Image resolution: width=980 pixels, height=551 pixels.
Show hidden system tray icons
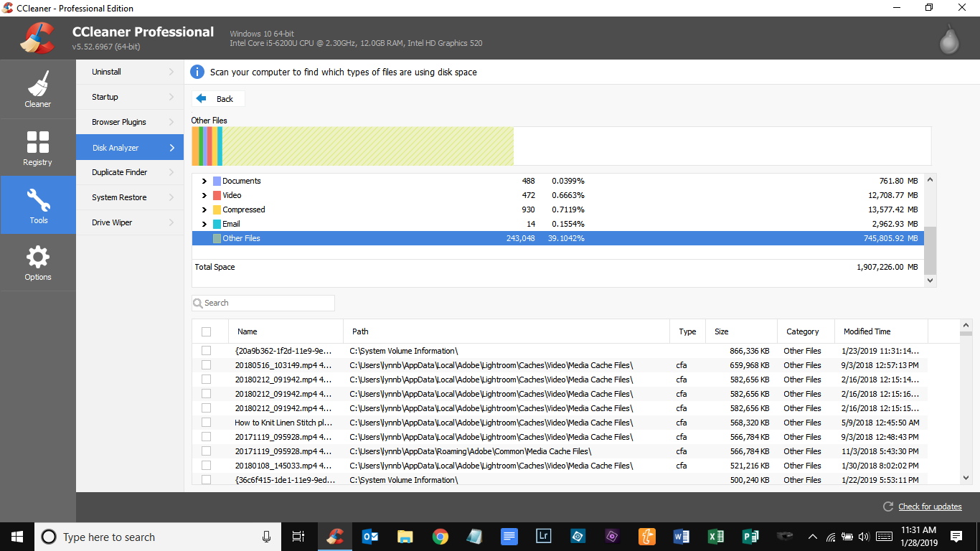click(813, 537)
